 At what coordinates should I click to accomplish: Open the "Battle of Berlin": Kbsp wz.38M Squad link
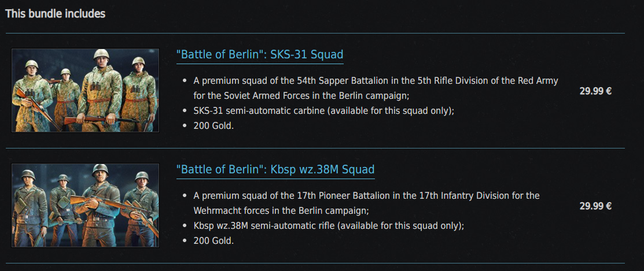click(275, 170)
